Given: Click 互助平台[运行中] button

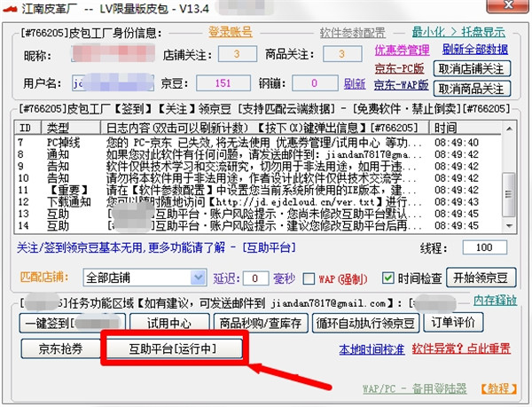Looking at the screenshot, I should 174,348.
